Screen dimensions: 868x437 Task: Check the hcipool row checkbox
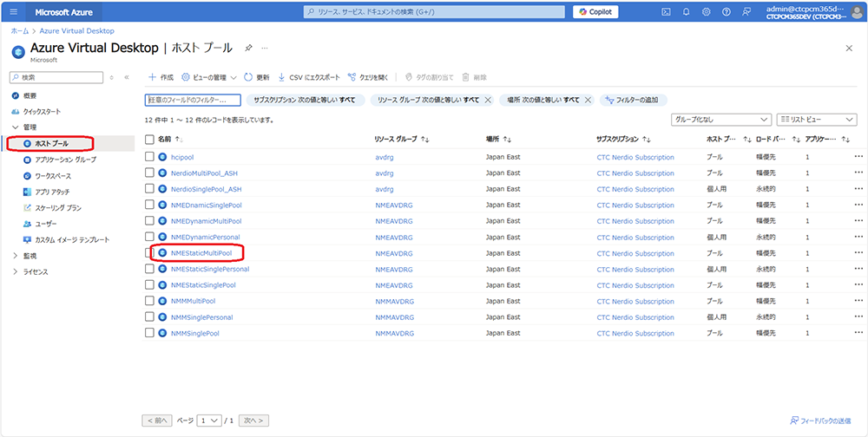point(149,157)
